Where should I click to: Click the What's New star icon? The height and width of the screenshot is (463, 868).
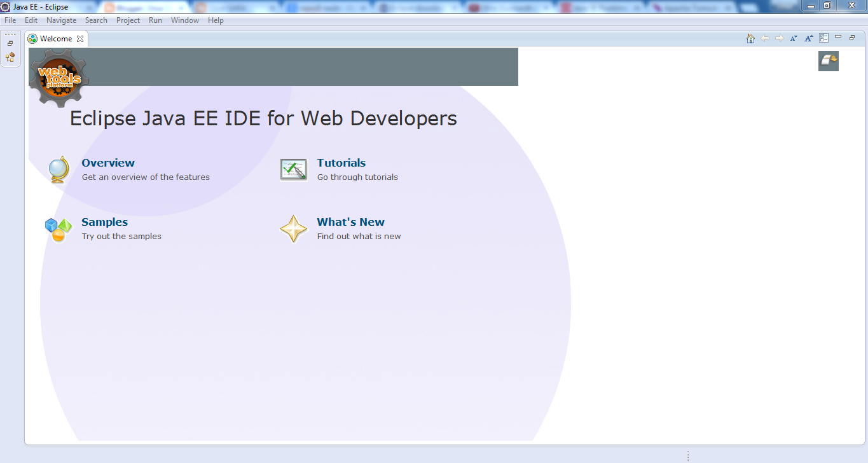tap(294, 229)
